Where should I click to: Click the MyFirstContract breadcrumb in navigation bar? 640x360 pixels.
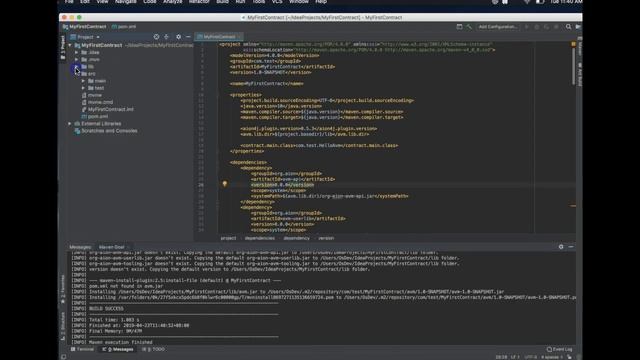pyautogui.click(x=84, y=27)
